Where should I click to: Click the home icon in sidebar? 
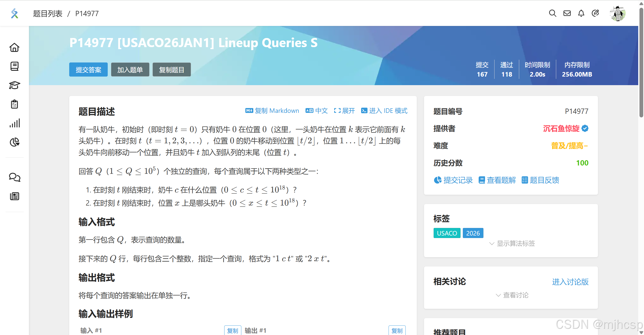[x=14, y=47]
